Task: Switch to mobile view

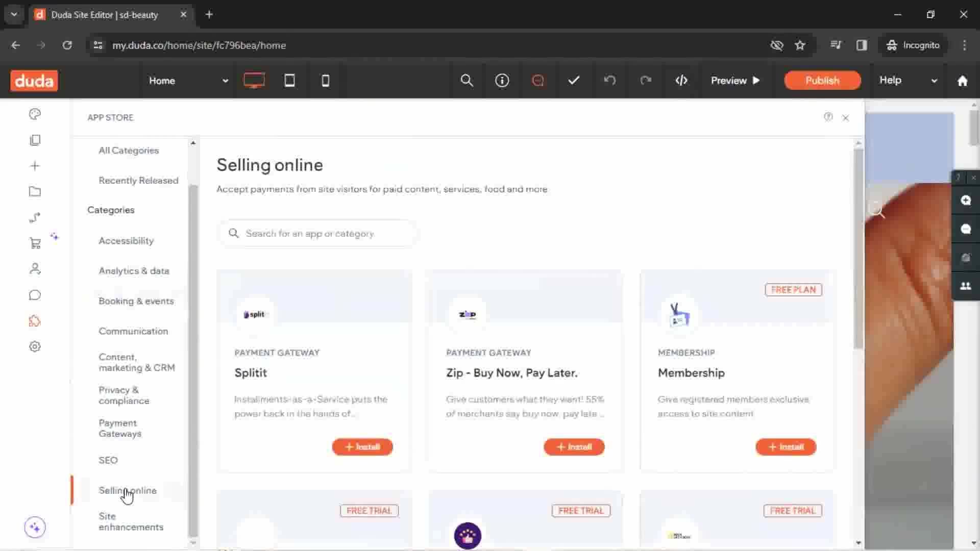Action: pos(325,81)
